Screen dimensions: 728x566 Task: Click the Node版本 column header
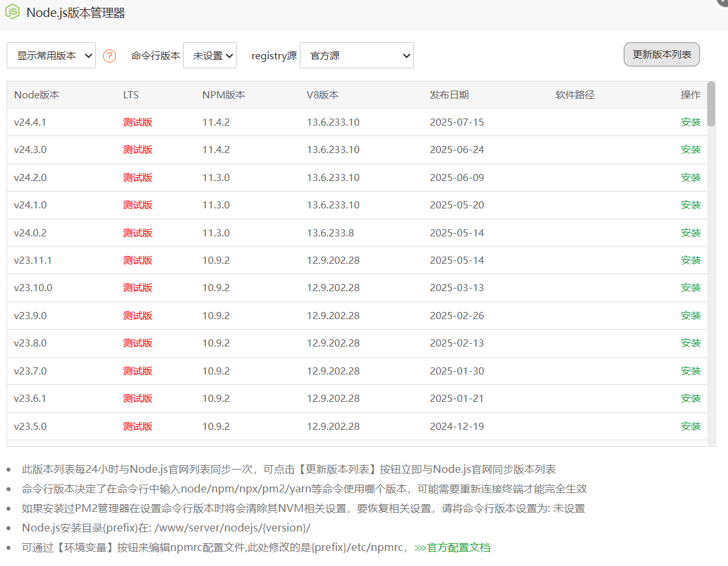[x=36, y=94]
